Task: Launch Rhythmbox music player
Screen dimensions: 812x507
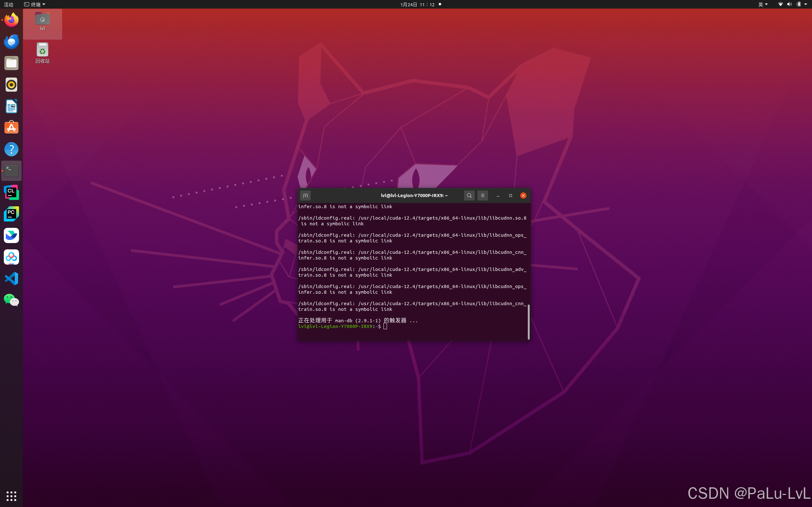Action: (x=11, y=85)
